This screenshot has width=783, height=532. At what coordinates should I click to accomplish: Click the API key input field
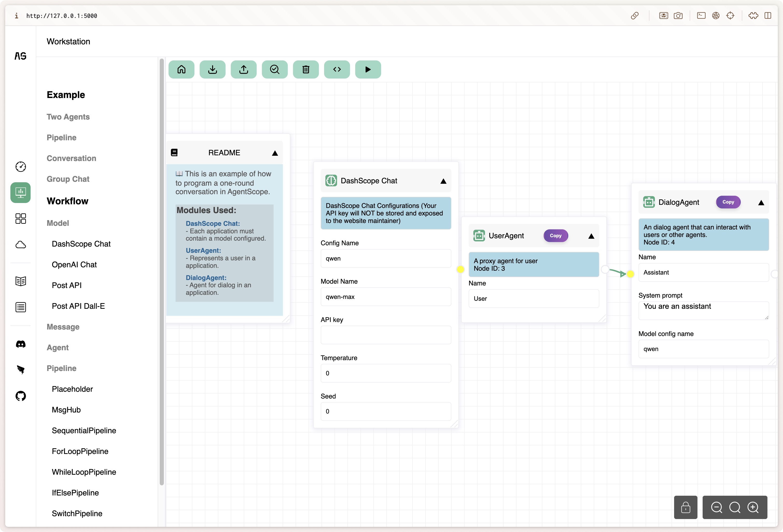click(x=386, y=335)
